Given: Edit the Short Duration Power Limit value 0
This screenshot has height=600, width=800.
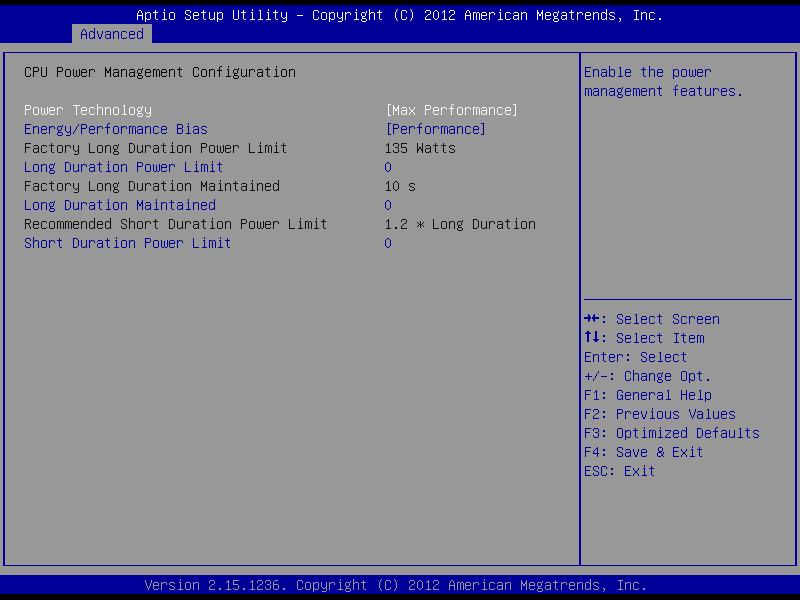Looking at the screenshot, I should tap(388, 243).
